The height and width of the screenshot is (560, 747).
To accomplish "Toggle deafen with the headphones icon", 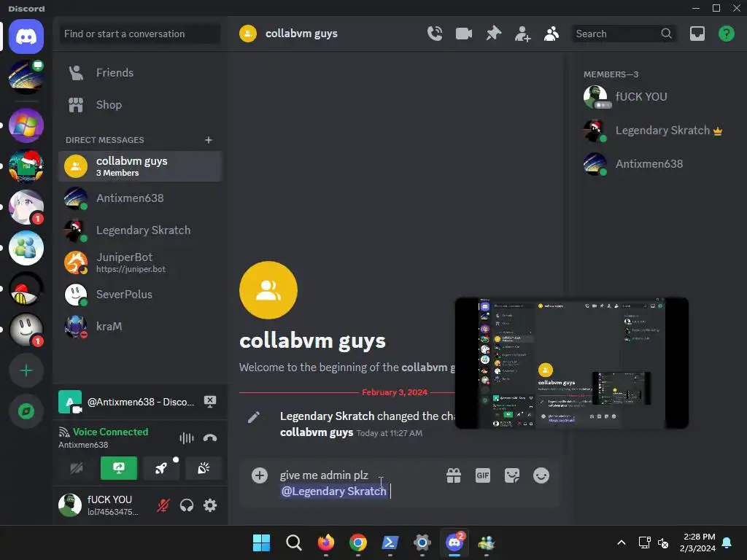I will tap(187, 505).
